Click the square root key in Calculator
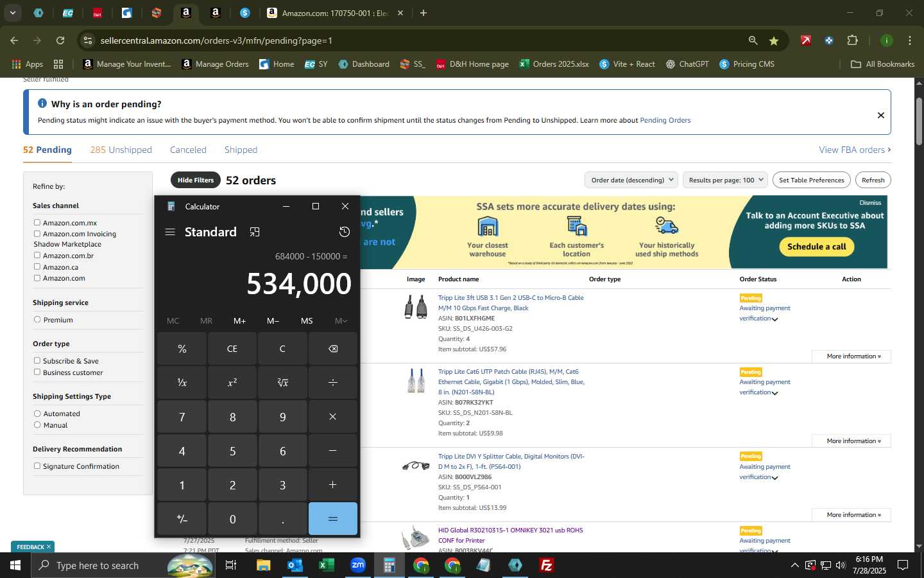 click(282, 383)
